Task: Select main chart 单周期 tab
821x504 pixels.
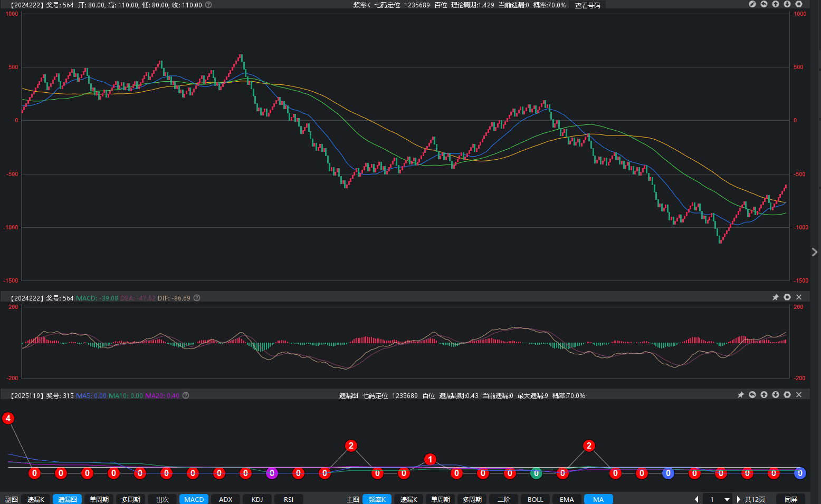Action: coord(441,499)
